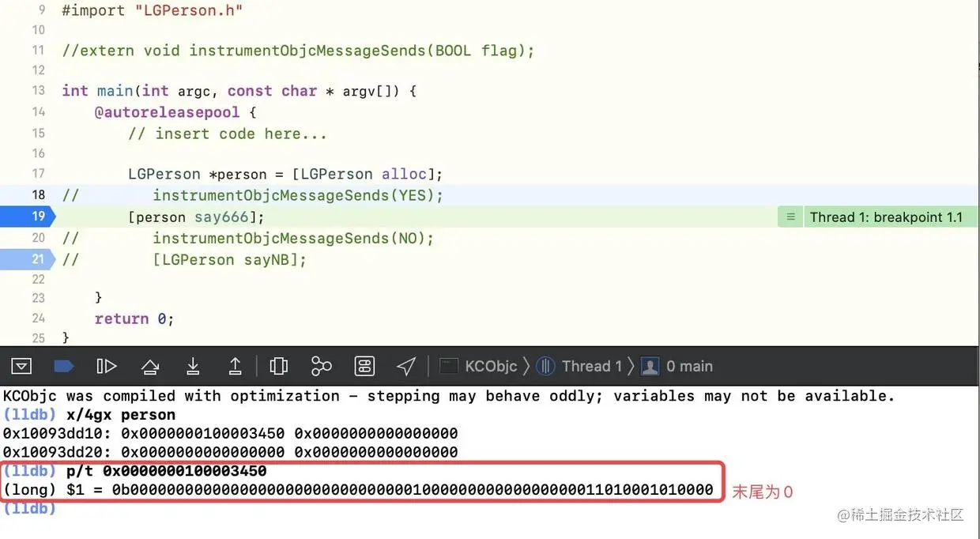Viewport: 980px width, 539px height.
Task: Open the Thread 1 jump bar dropdown
Action: (x=590, y=365)
